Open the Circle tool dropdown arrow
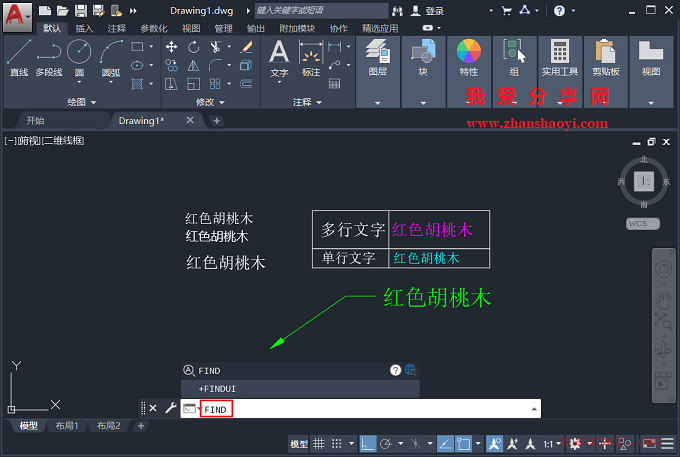The image size is (680, 457). [79, 82]
